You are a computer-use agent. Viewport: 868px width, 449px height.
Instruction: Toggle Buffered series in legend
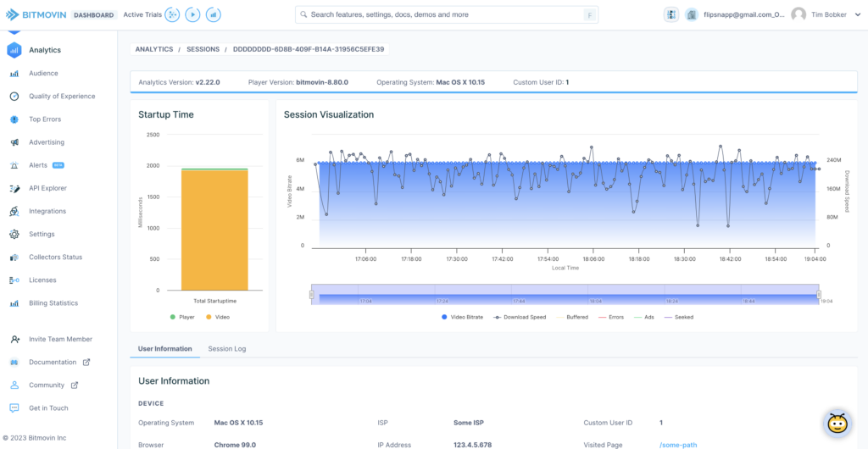tap(572, 318)
